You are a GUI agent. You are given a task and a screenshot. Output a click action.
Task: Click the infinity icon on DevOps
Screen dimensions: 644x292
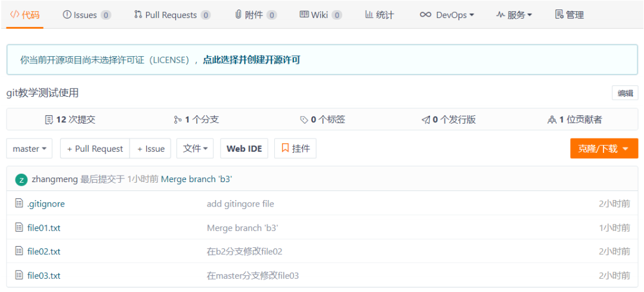pos(426,15)
